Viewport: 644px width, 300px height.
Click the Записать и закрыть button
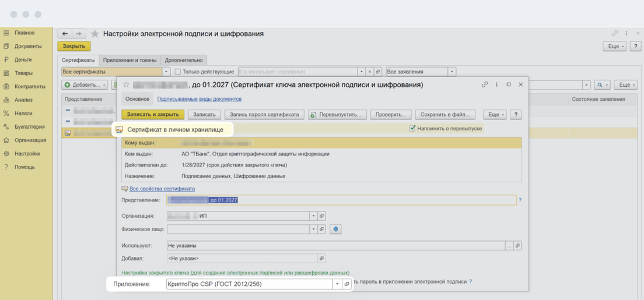tap(153, 114)
